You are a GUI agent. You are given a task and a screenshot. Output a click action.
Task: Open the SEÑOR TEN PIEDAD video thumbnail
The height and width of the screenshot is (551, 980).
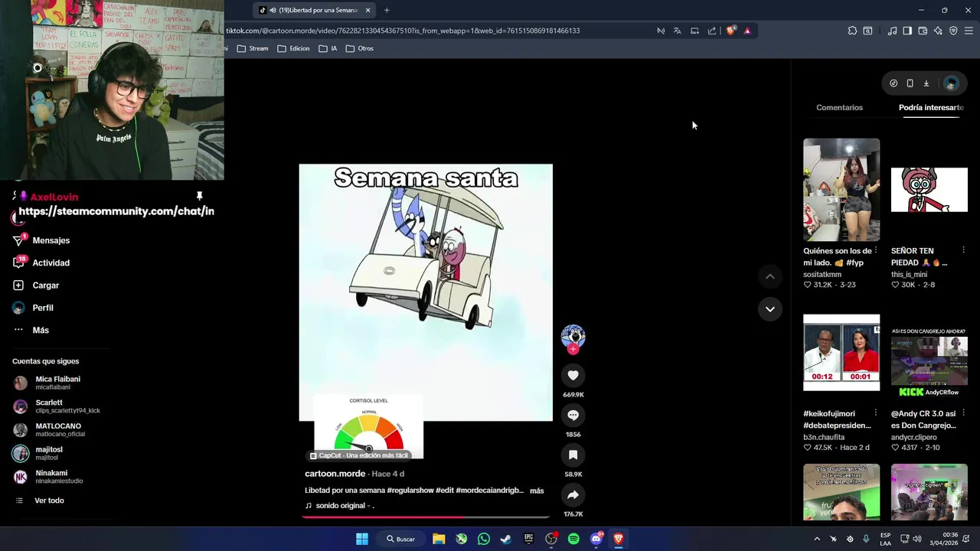(929, 190)
